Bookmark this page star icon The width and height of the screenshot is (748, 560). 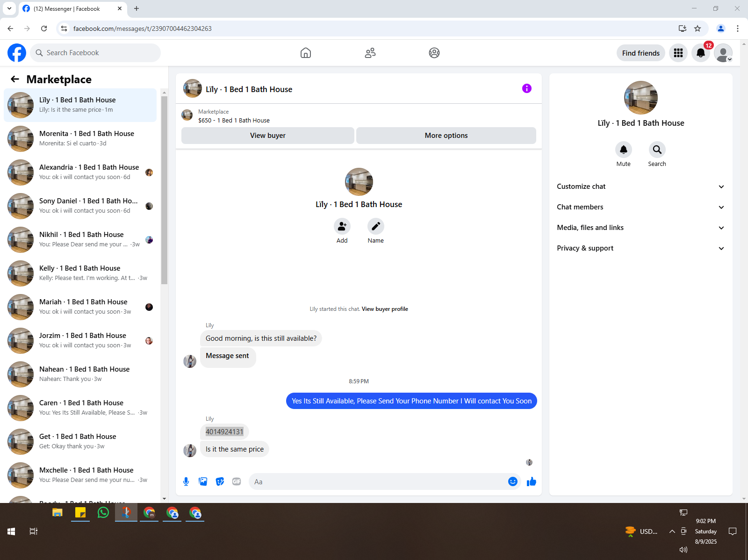pyautogui.click(x=698, y=29)
